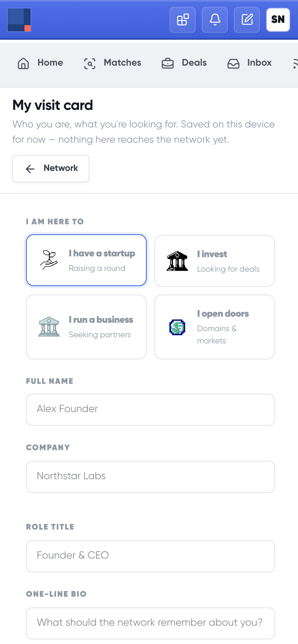Open the dashboard widgets icon

tap(183, 20)
